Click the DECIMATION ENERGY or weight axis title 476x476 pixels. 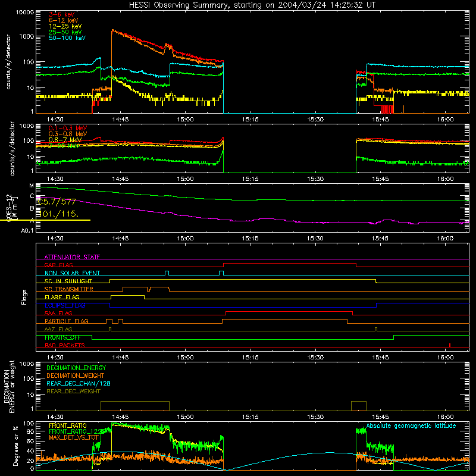pos(9,386)
